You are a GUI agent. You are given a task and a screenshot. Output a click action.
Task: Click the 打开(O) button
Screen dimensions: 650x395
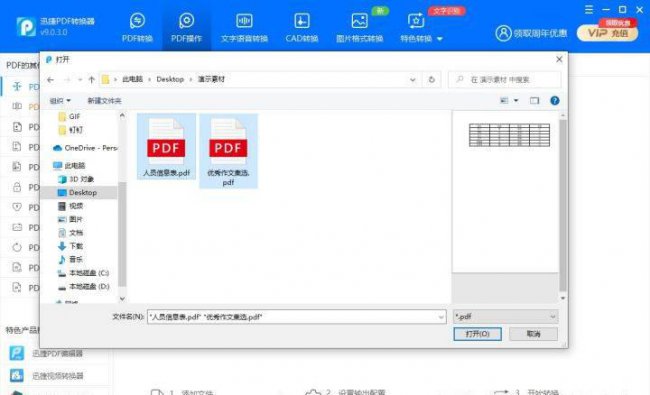477,334
